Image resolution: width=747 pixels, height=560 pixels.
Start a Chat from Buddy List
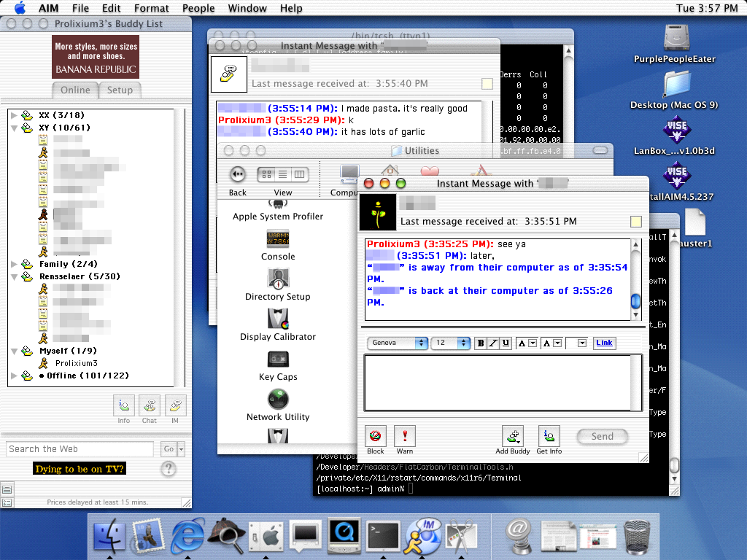[x=150, y=405]
